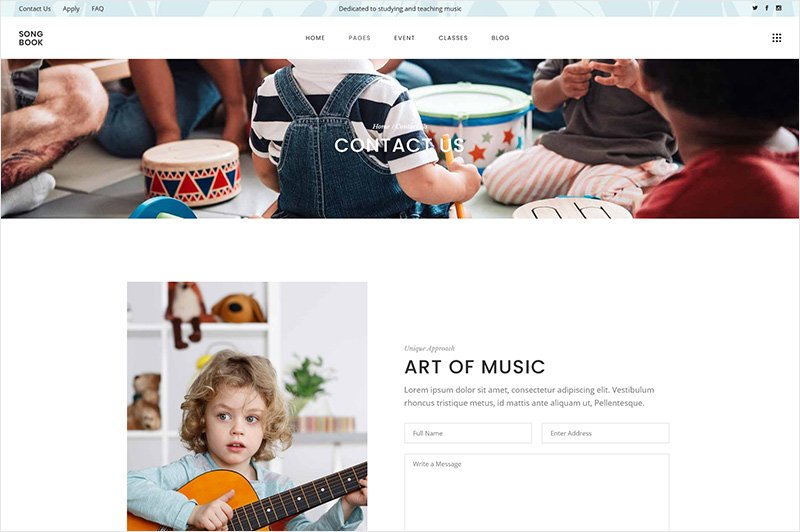Click the child with guitar photo
The height and width of the screenshot is (532, 800).
point(247,407)
